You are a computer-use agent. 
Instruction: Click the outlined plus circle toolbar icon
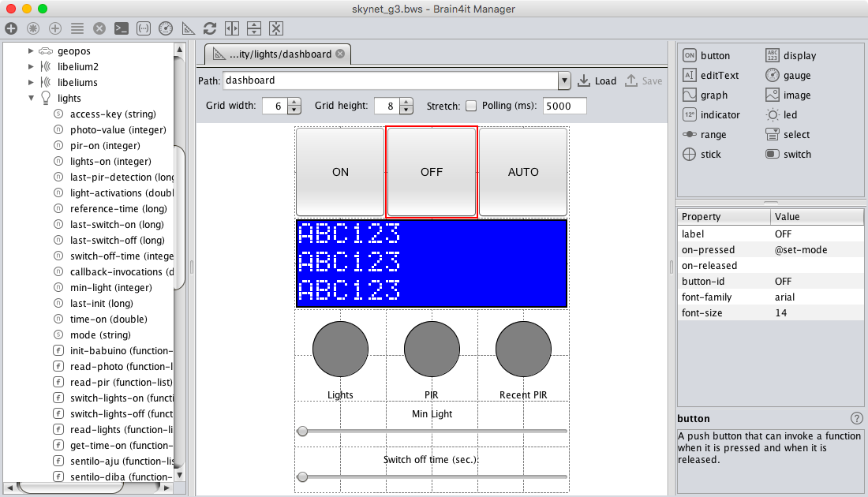coord(55,28)
